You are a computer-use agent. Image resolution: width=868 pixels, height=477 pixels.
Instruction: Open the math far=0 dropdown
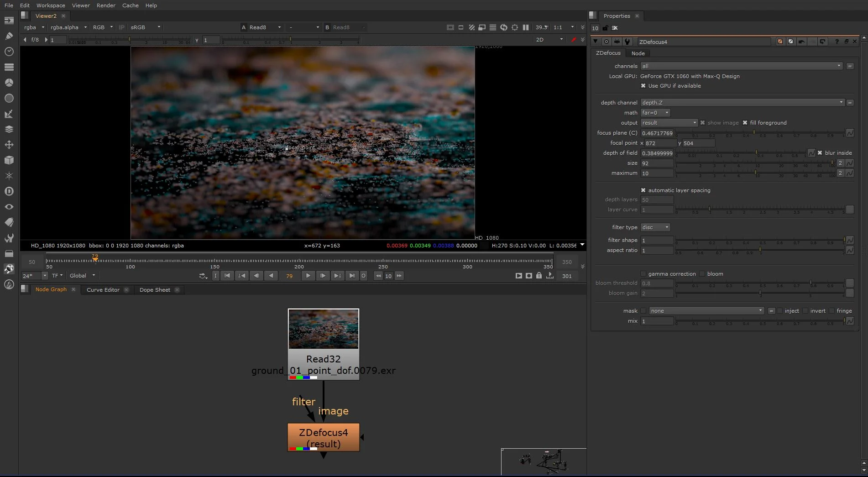tap(655, 113)
